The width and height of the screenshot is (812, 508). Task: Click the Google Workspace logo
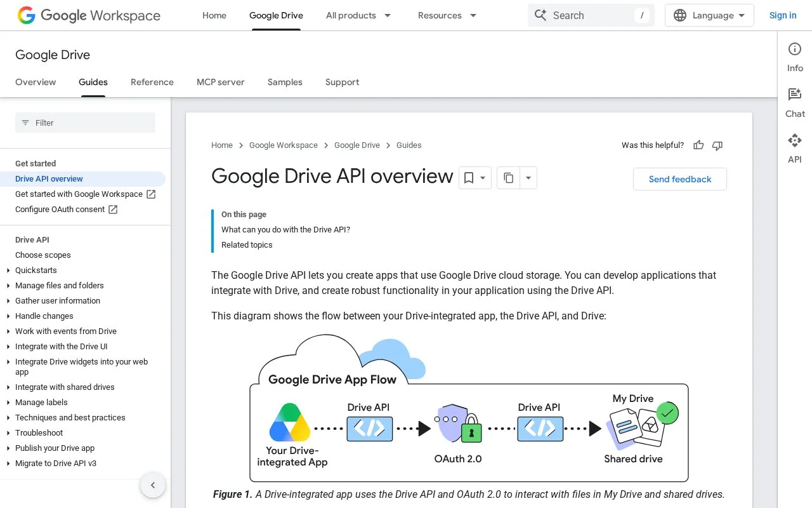(89, 15)
